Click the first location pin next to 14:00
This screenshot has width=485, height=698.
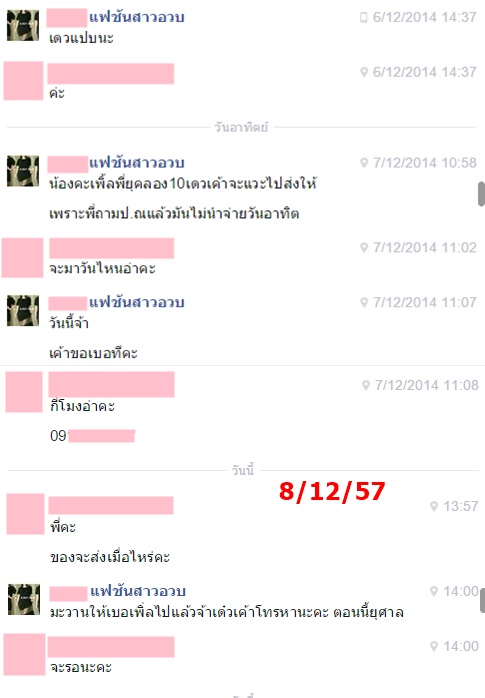click(434, 591)
